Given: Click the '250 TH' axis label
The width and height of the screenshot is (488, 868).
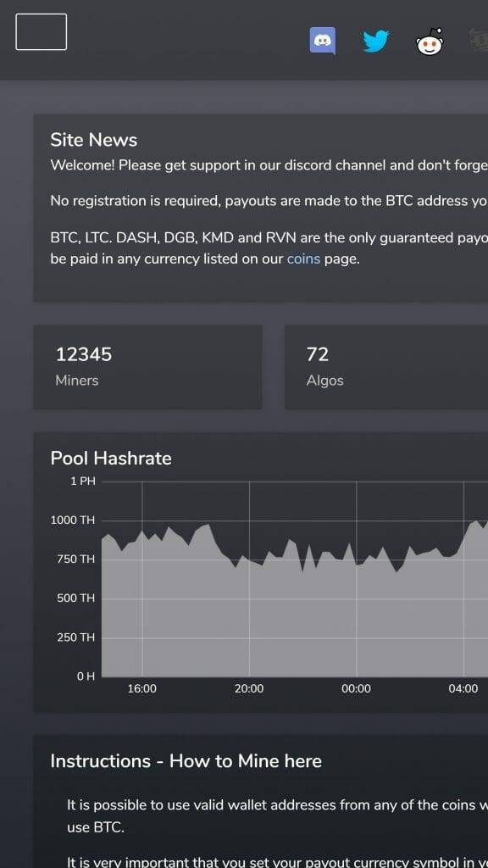Looking at the screenshot, I should [x=75, y=637].
